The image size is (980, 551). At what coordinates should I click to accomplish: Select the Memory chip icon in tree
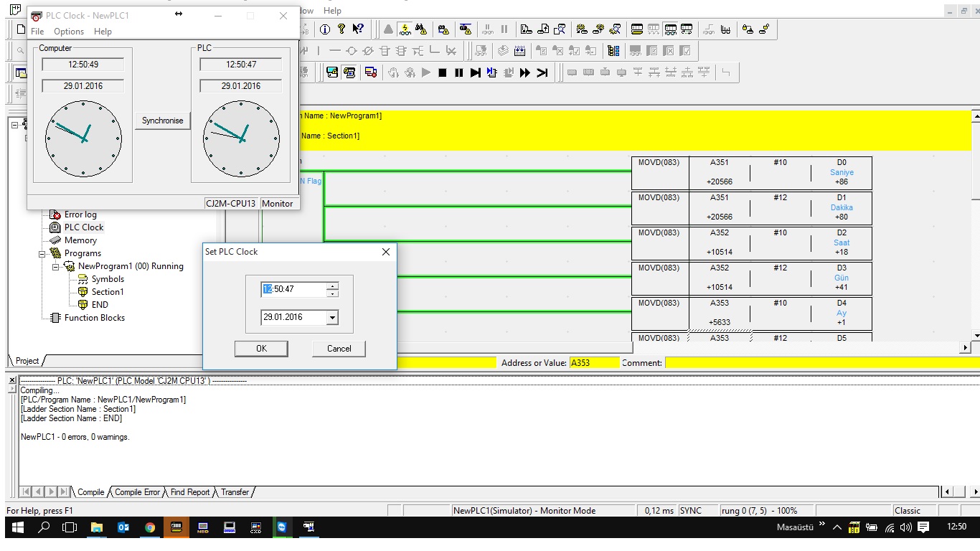coord(55,240)
